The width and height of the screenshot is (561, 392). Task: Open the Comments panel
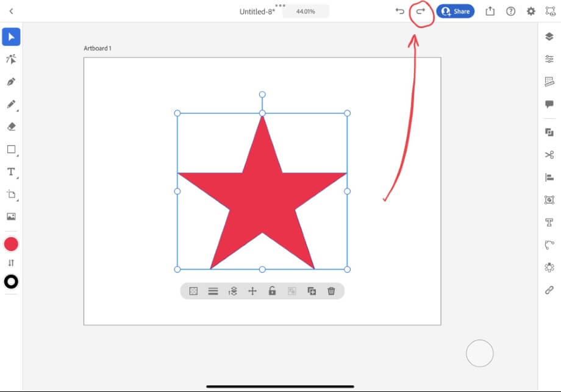(x=549, y=104)
